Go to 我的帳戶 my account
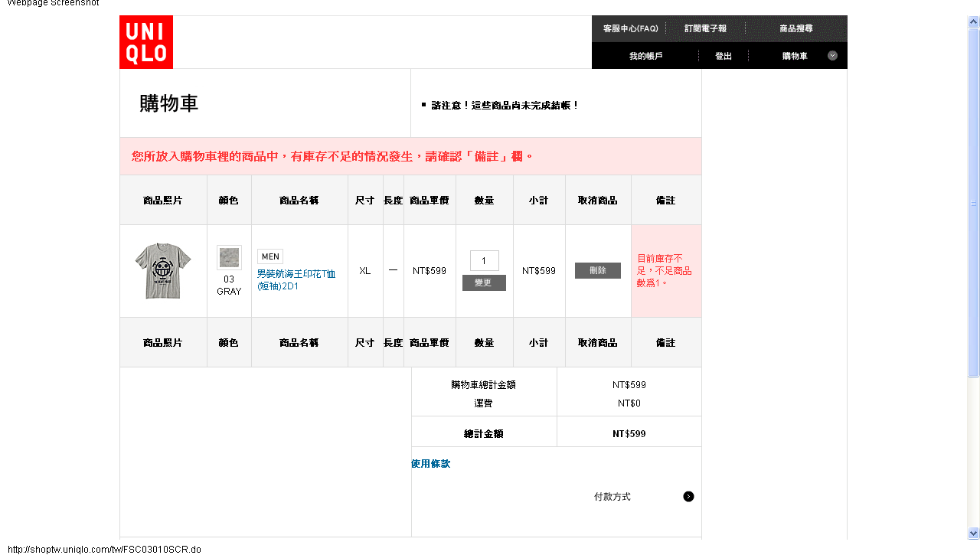The image size is (980, 555). point(645,56)
